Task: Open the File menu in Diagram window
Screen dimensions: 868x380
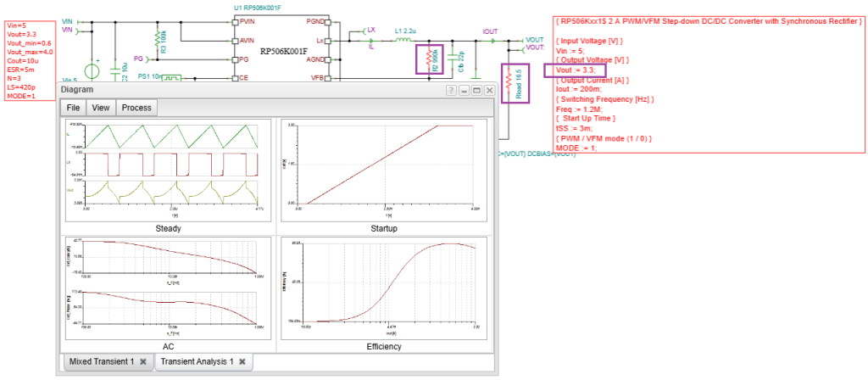Action: [x=72, y=108]
